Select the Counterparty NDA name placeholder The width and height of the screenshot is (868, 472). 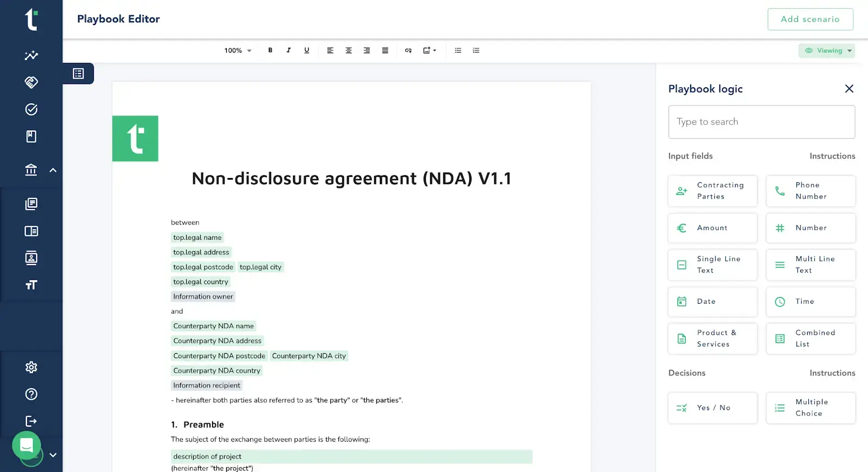click(214, 326)
